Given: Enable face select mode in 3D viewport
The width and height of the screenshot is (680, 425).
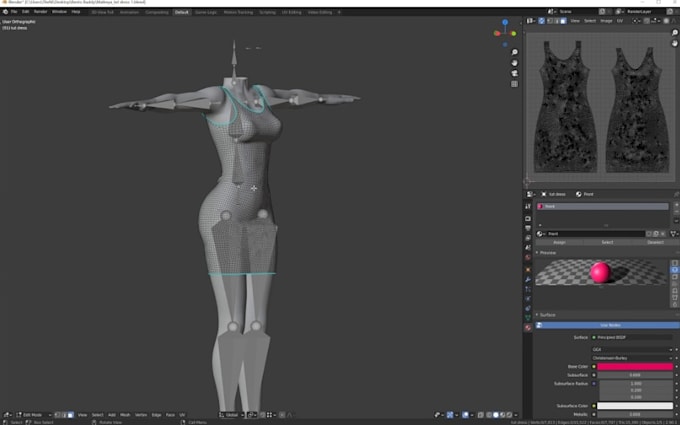Looking at the screenshot, I should click(71, 415).
